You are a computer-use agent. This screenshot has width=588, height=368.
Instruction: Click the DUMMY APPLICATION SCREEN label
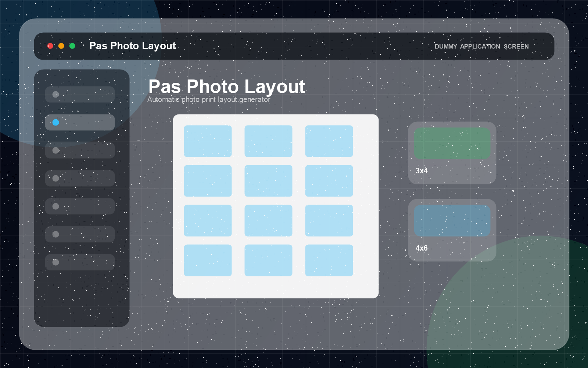click(481, 46)
